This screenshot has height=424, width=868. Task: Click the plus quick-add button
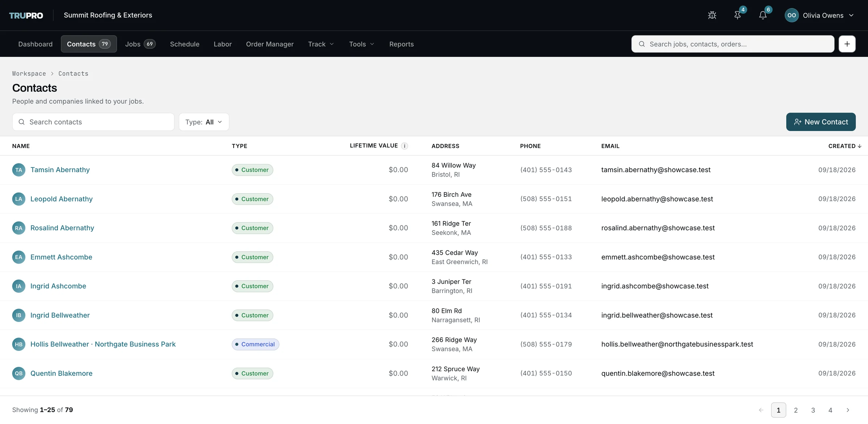pos(847,44)
